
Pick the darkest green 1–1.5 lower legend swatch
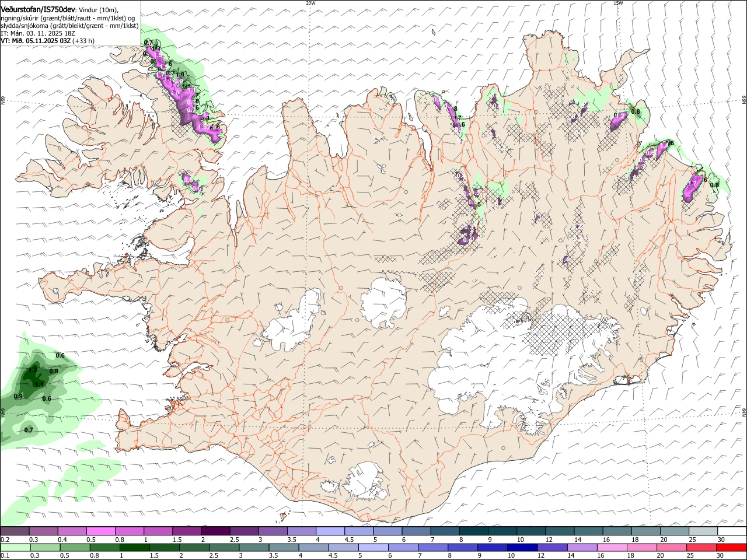(x=134, y=548)
